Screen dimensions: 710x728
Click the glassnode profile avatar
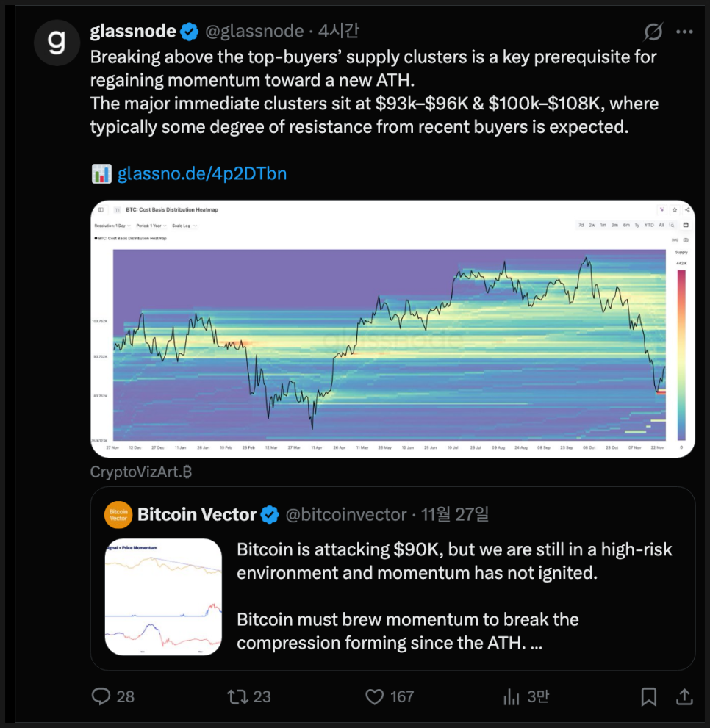tap(57, 42)
